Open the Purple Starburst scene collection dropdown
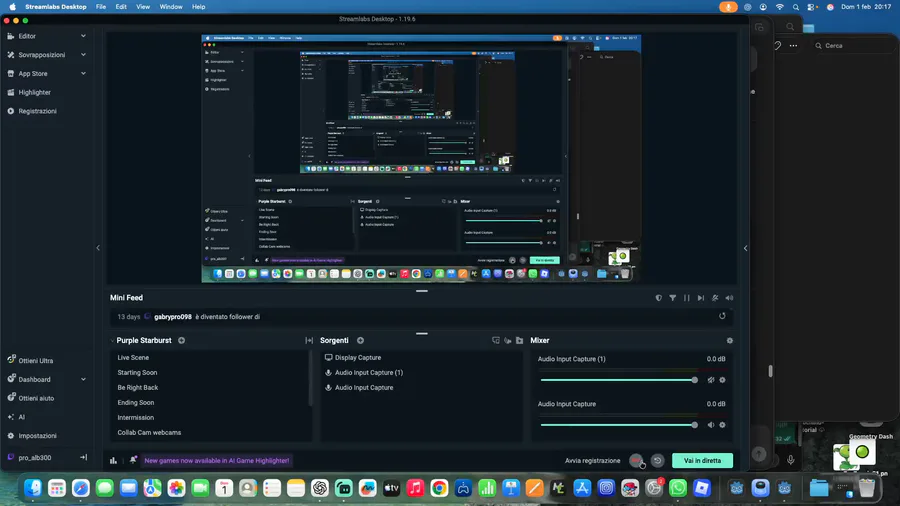 point(141,340)
